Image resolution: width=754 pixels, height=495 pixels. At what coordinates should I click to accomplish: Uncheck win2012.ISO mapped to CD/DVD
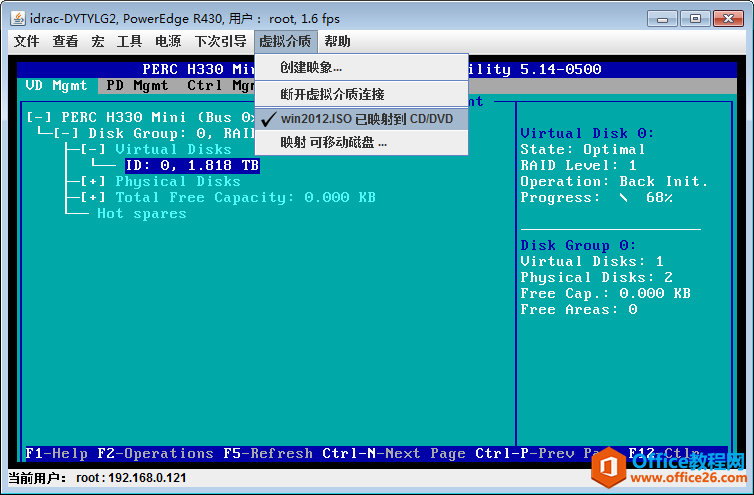[x=361, y=119]
